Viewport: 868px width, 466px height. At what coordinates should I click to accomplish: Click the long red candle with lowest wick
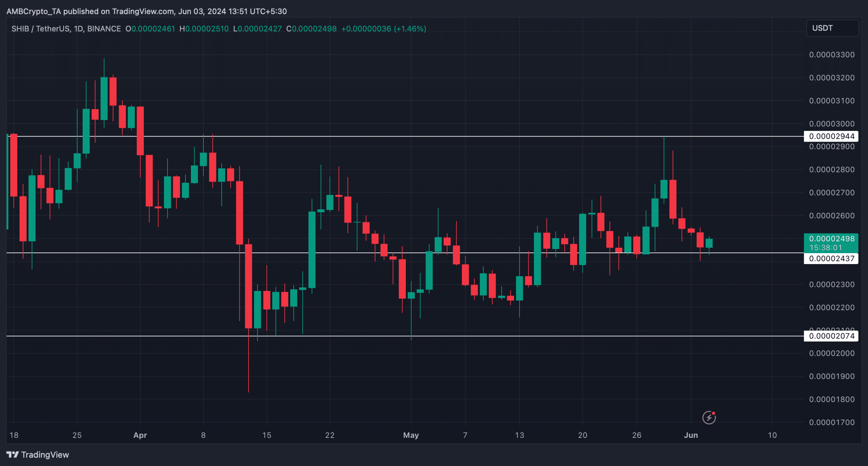click(x=249, y=286)
